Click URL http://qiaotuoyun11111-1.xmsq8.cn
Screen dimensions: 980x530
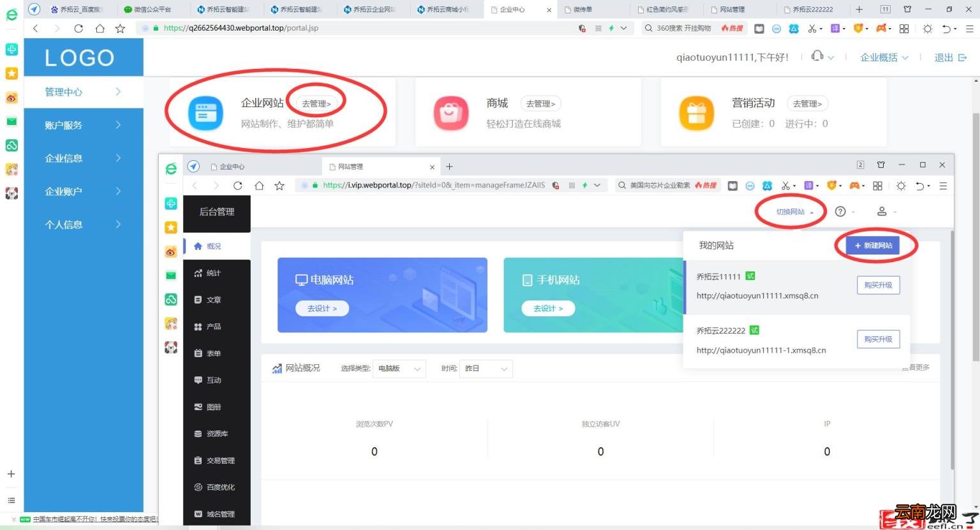point(761,350)
